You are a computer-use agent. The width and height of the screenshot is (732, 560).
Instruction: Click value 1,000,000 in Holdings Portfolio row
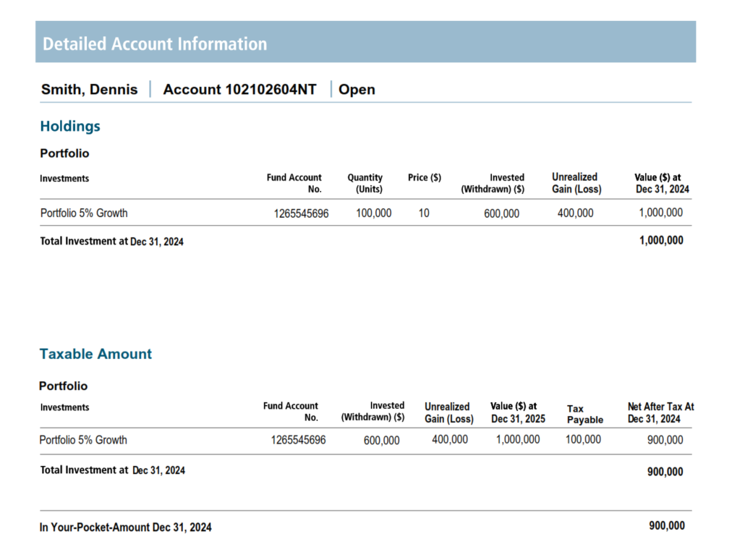point(660,213)
